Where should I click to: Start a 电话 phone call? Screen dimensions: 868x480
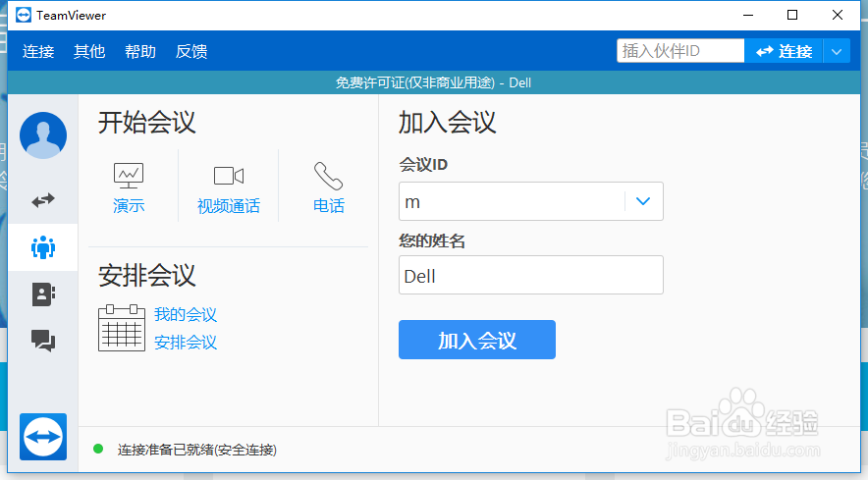click(x=329, y=188)
